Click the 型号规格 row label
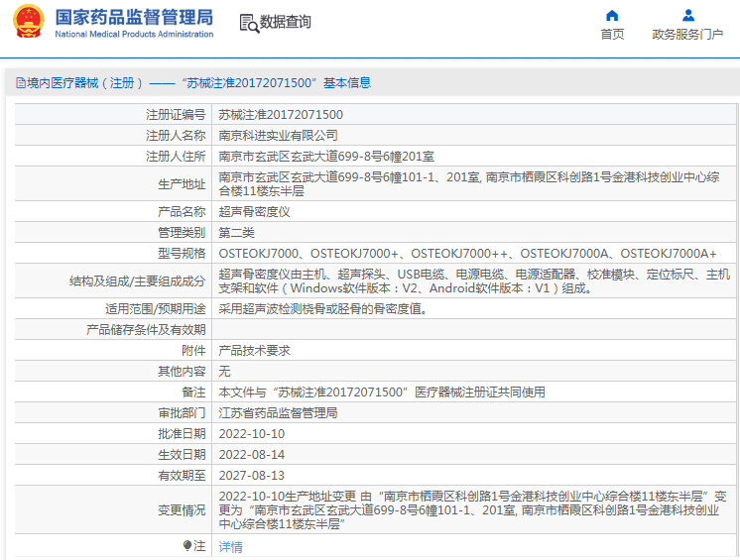 tap(182, 254)
